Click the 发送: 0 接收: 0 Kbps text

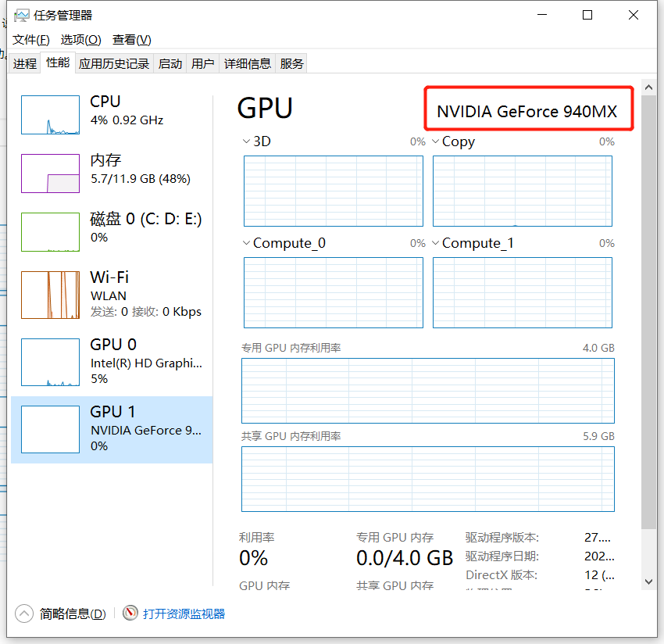click(x=145, y=312)
